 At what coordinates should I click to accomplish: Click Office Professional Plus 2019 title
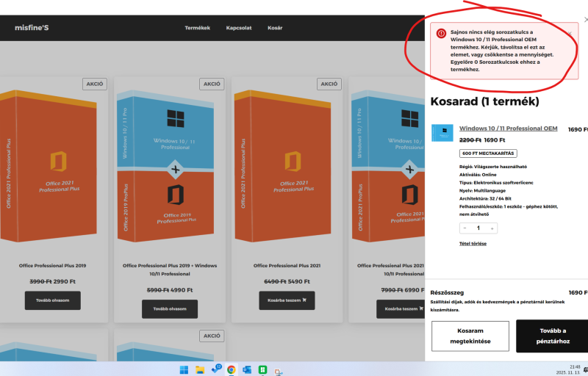(x=52, y=266)
